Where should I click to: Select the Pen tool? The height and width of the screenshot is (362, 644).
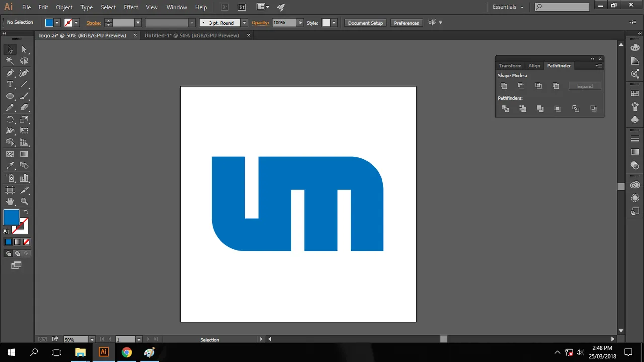click(x=10, y=73)
